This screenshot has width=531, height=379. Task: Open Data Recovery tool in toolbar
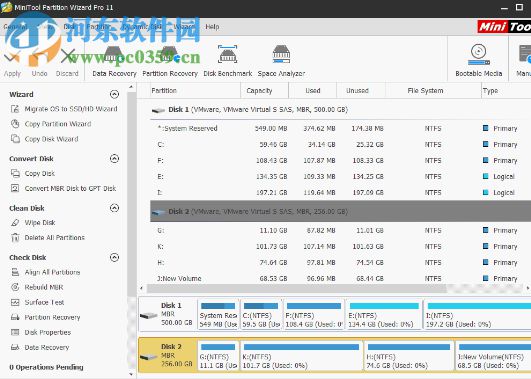(x=114, y=61)
